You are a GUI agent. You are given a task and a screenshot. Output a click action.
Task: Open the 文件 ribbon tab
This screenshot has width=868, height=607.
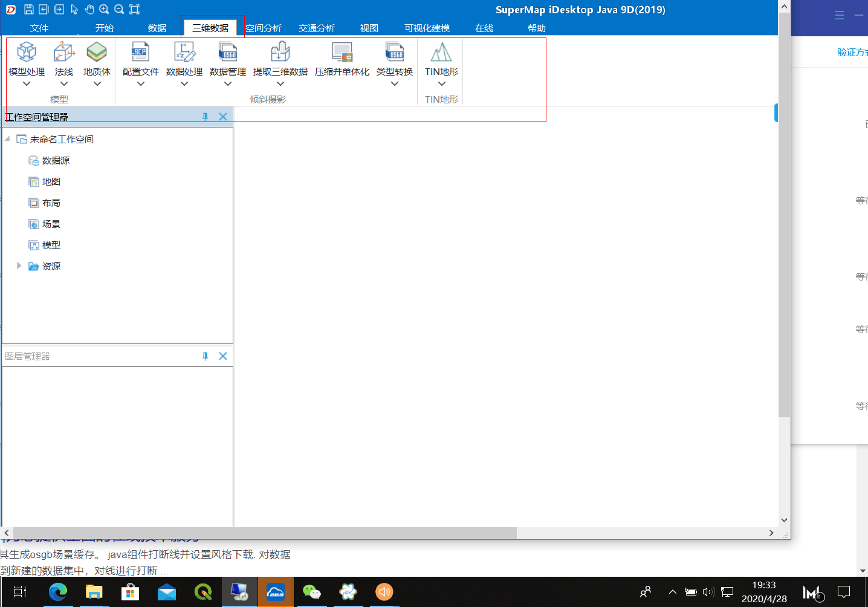(39, 28)
